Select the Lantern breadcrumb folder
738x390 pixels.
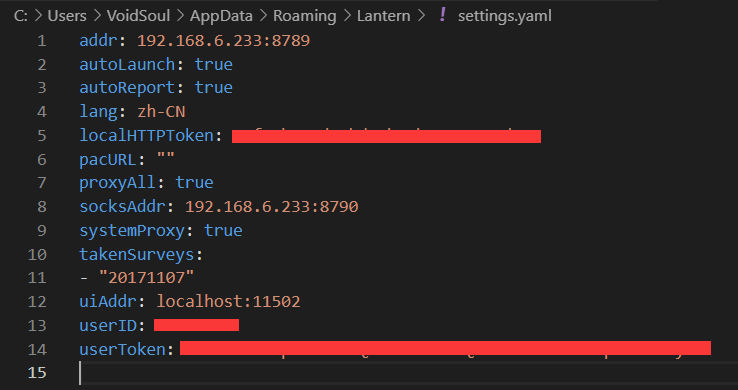(x=384, y=16)
